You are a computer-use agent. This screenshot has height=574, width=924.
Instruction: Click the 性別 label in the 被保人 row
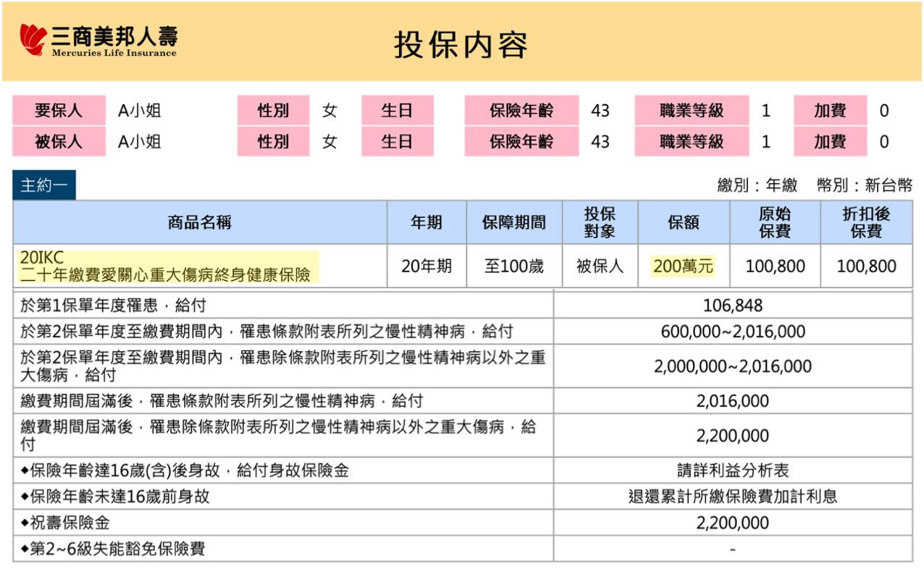pyautogui.click(x=273, y=142)
